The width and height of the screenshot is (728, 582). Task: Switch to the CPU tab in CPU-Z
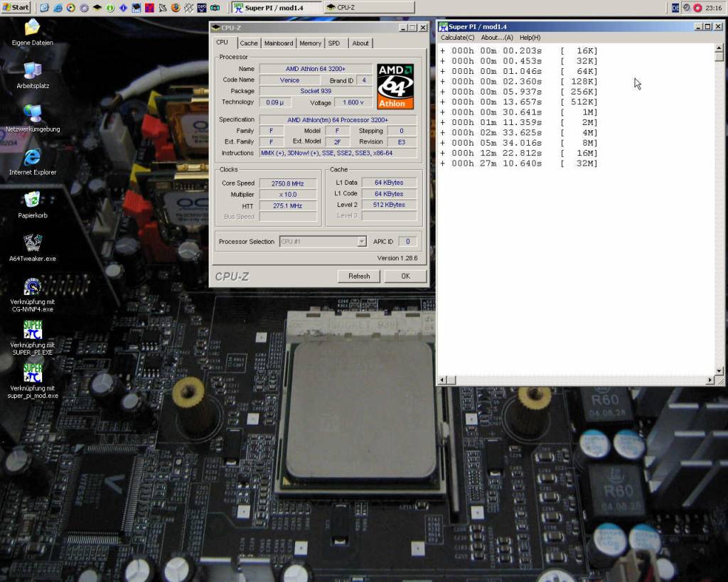click(223, 42)
